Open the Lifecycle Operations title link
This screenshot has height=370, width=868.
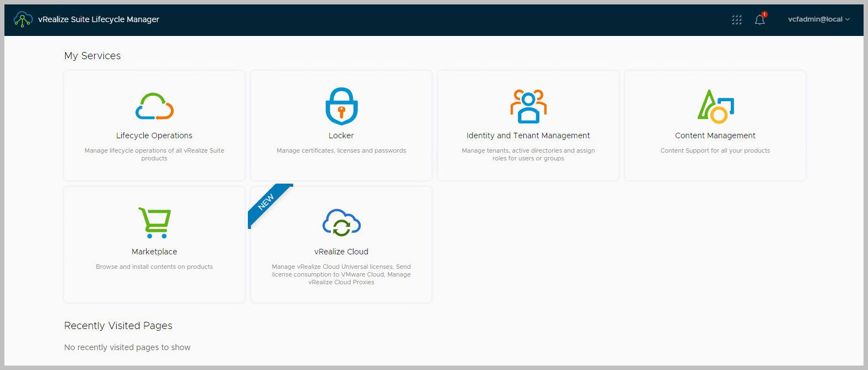pyautogui.click(x=154, y=136)
